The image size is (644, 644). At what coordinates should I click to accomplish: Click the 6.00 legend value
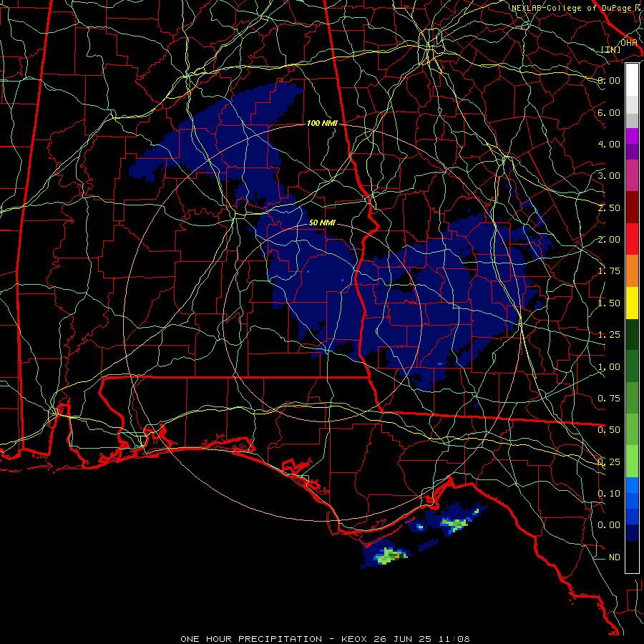[609, 112]
